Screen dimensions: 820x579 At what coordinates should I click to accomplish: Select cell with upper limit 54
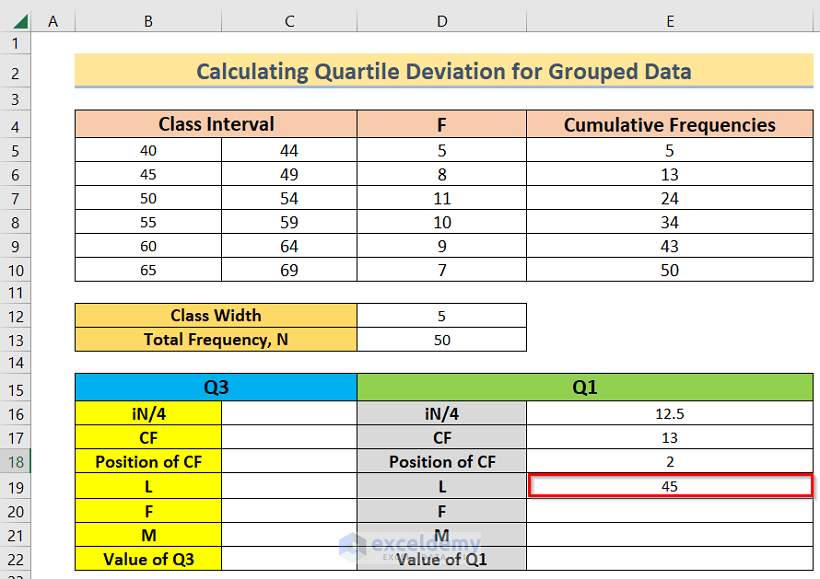[289, 198]
